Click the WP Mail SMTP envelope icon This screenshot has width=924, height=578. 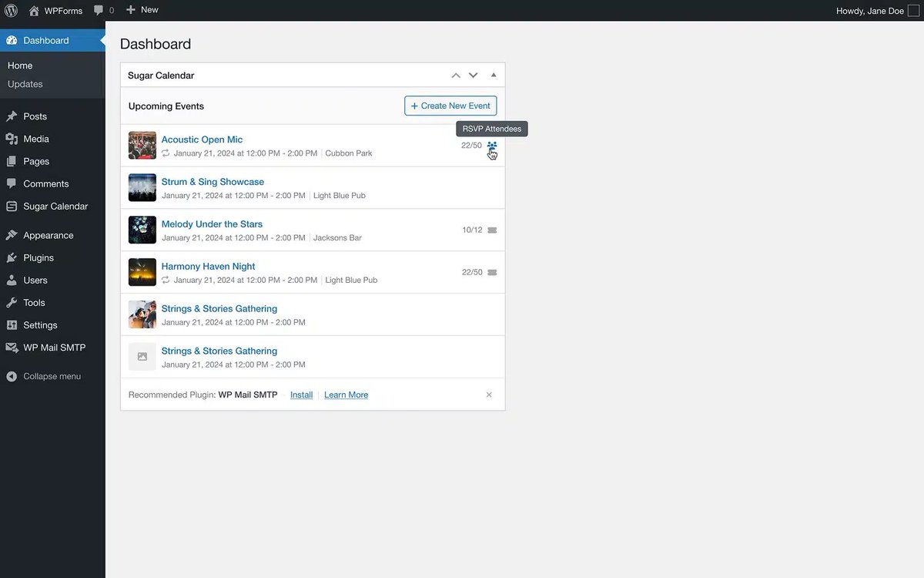pyautogui.click(x=12, y=348)
